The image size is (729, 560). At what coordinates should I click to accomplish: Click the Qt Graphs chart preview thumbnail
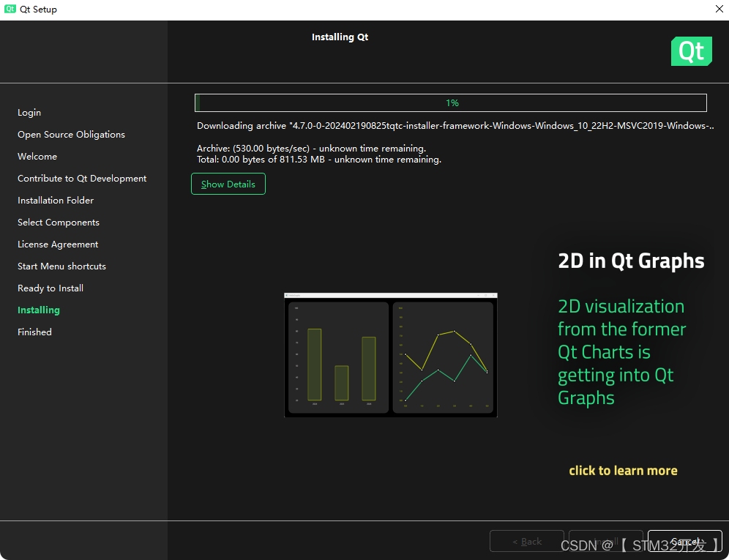pos(391,355)
